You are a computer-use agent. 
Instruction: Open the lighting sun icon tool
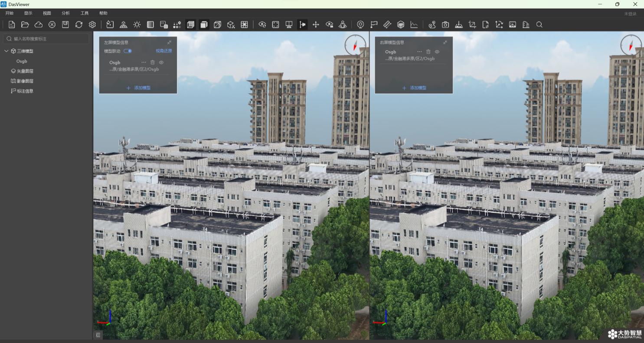coord(137,25)
